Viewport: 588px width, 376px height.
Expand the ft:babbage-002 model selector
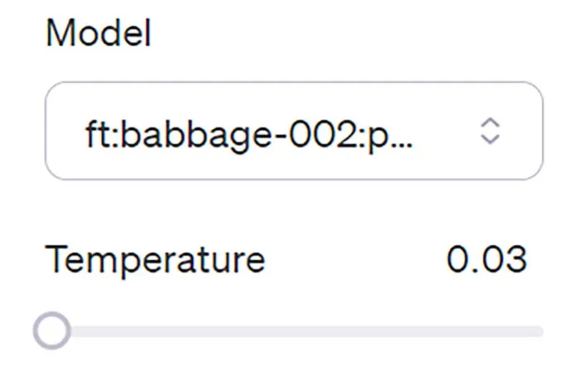[x=294, y=131]
